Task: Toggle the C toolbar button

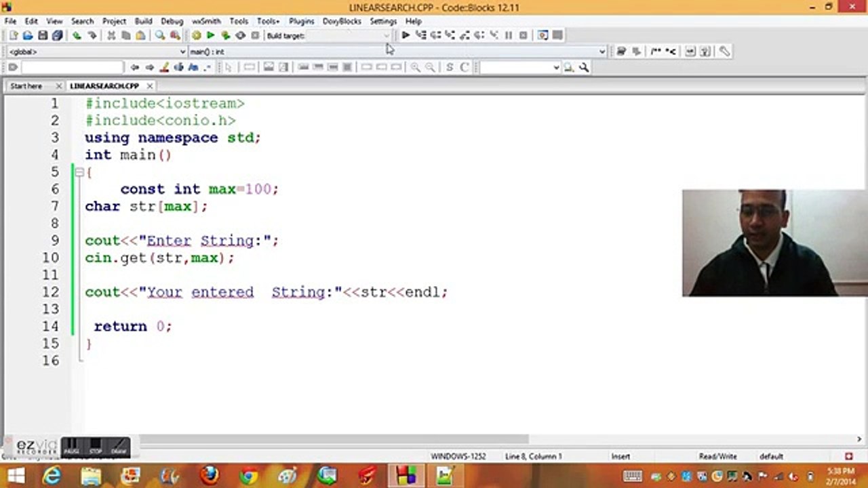Action: coord(465,67)
